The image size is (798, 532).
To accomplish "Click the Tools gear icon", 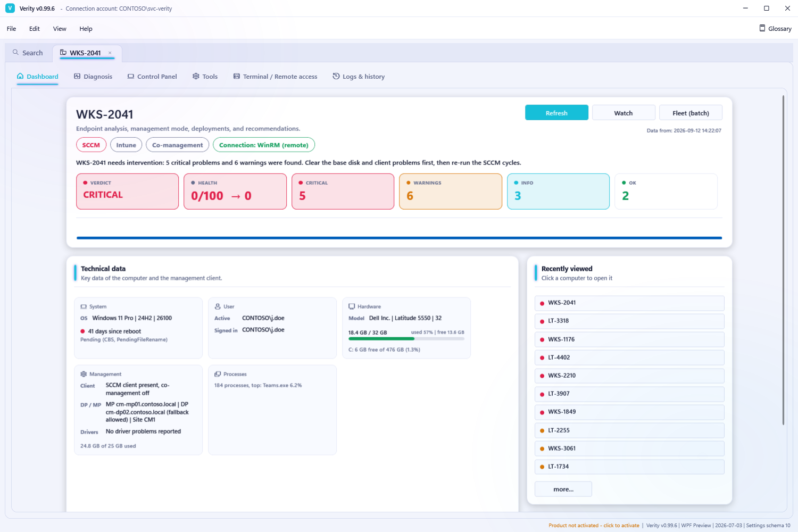I will [196, 76].
